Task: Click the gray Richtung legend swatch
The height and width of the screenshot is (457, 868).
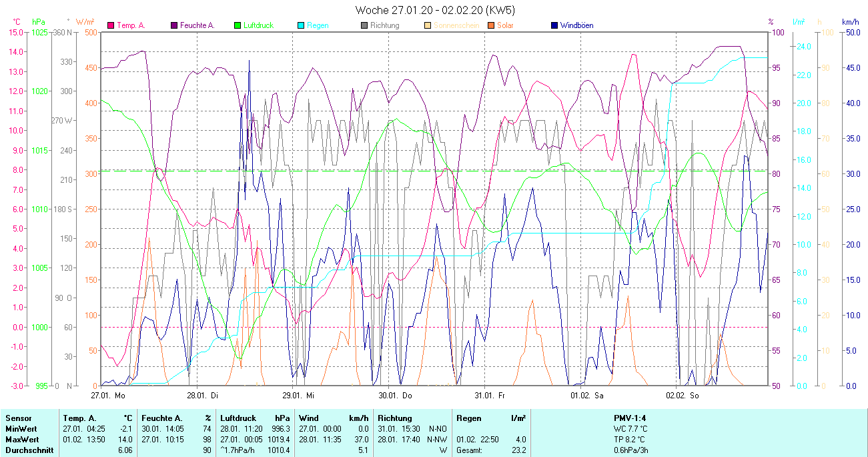Action: click(x=364, y=25)
